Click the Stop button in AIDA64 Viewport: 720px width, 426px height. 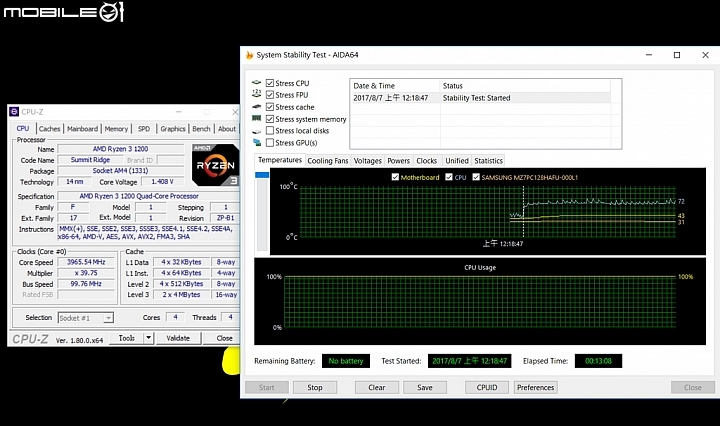point(315,387)
